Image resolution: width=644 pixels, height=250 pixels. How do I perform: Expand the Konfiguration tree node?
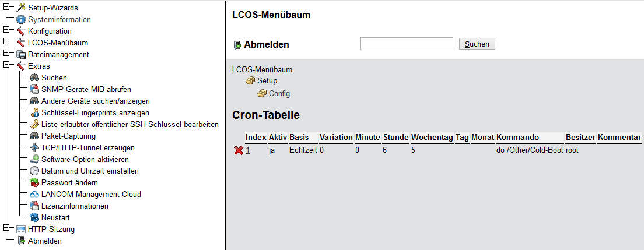6,31
